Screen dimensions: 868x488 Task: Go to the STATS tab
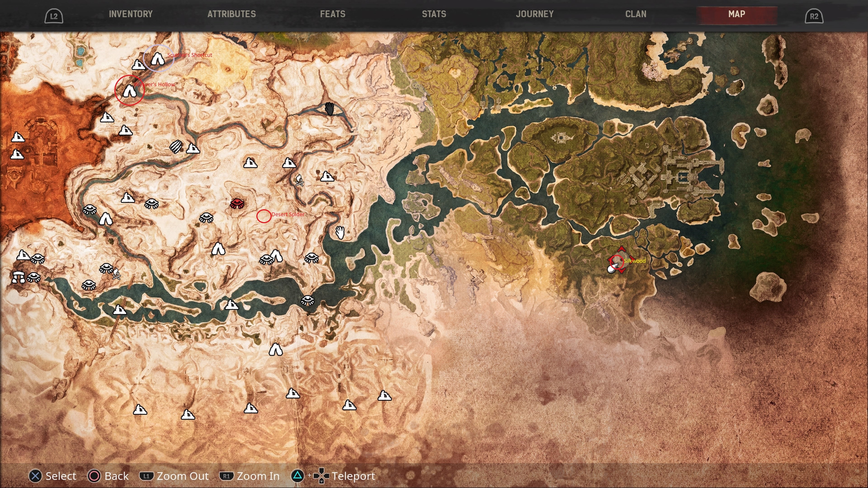(x=434, y=14)
